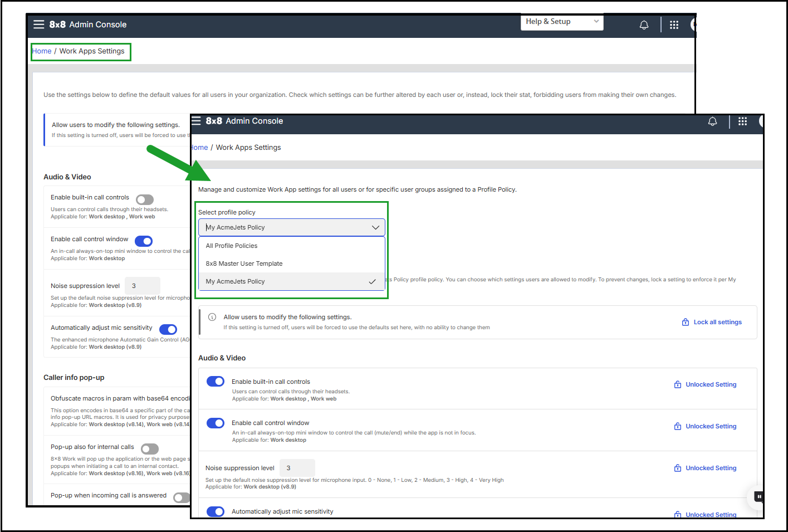The image size is (788, 532).
Task: Select 8x8 Master User Template option
Action: 244,263
